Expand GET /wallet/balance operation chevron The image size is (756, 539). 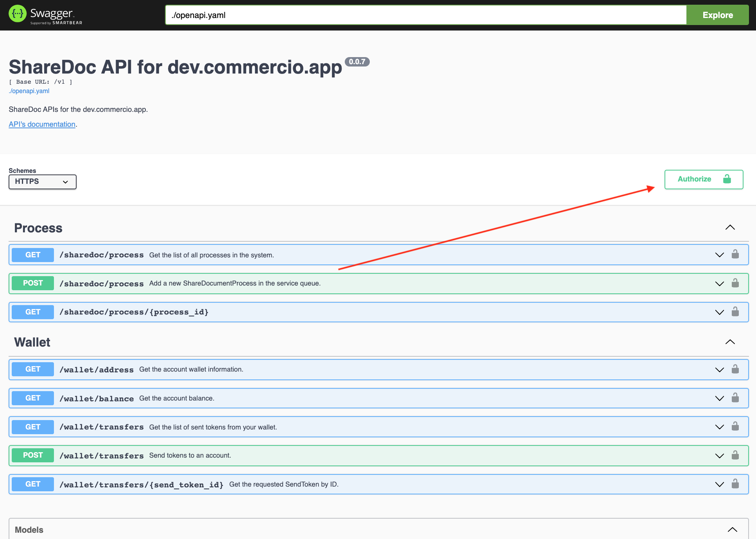click(x=719, y=398)
